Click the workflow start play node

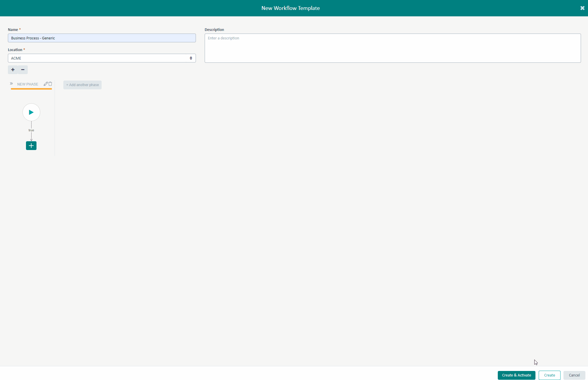pos(31,112)
